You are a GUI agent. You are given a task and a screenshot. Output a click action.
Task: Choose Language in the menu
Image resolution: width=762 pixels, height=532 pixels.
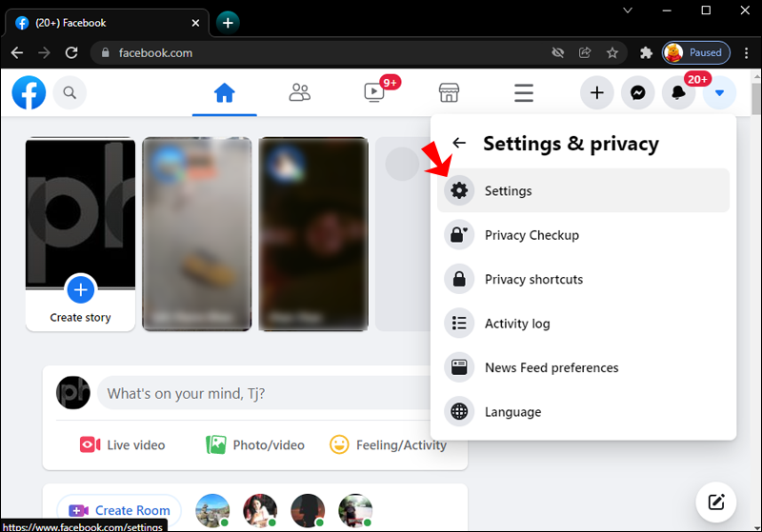[x=583, y=412]
